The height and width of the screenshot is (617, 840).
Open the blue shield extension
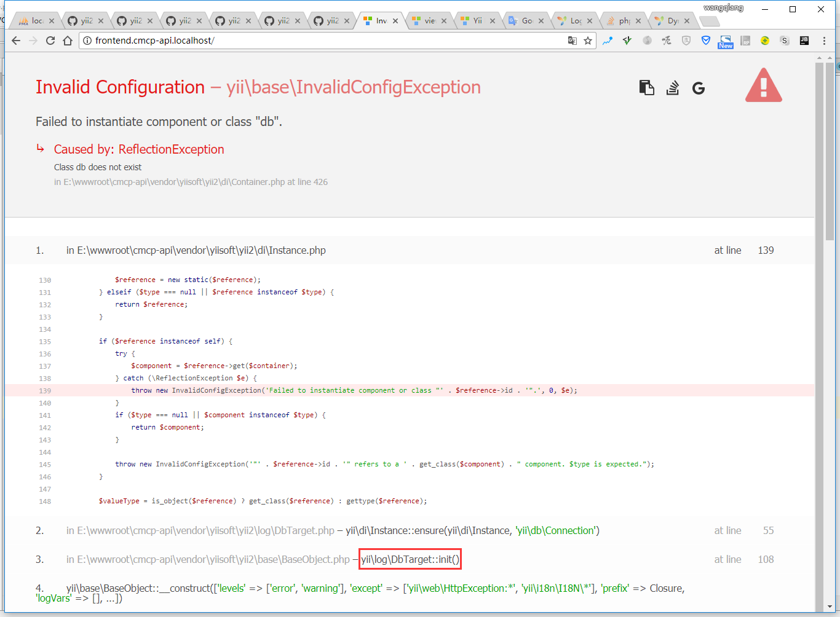tap(706, 41)
